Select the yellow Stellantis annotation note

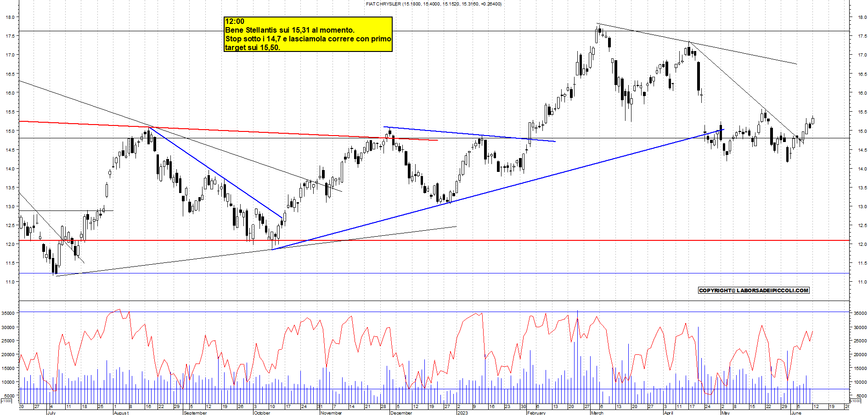[x=308, y=34]
